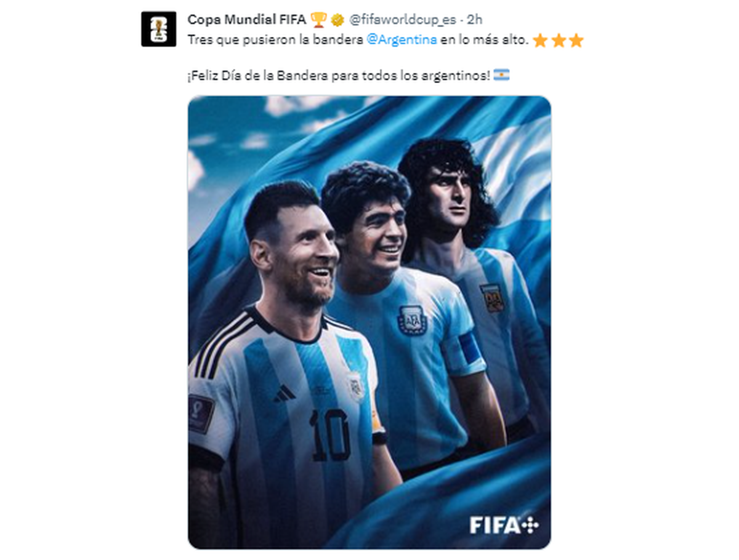This screenshot has height=560, width=739.
Task: Click the Feliz Día de la Bandera line
Action: [x=339, y=76]
